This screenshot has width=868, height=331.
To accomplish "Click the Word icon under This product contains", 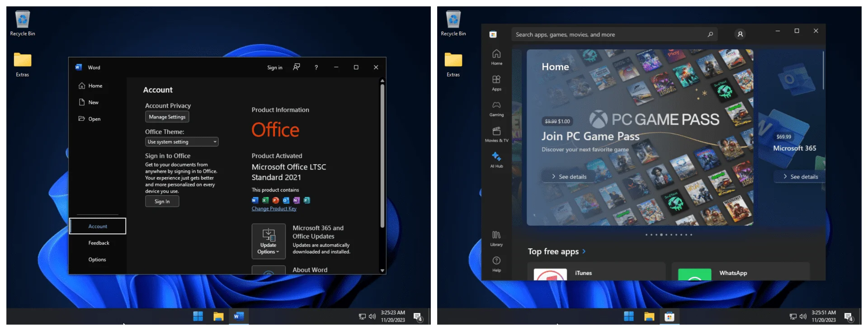I will [255, 200].
